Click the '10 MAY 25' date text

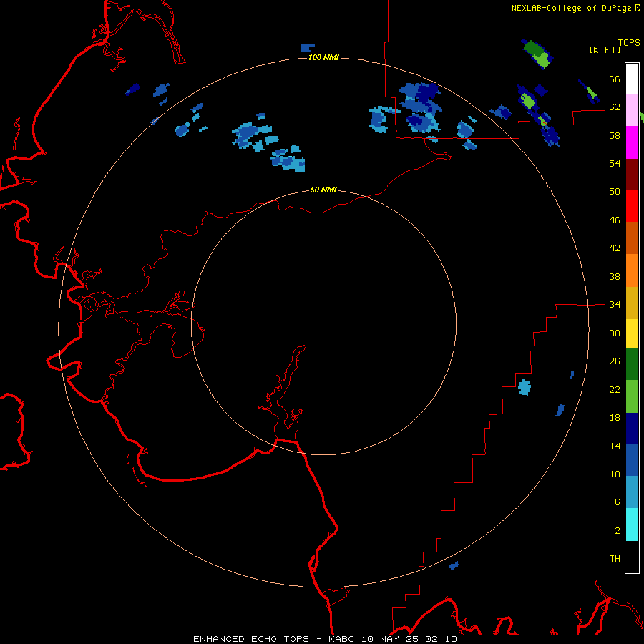(x=391, y=639)
